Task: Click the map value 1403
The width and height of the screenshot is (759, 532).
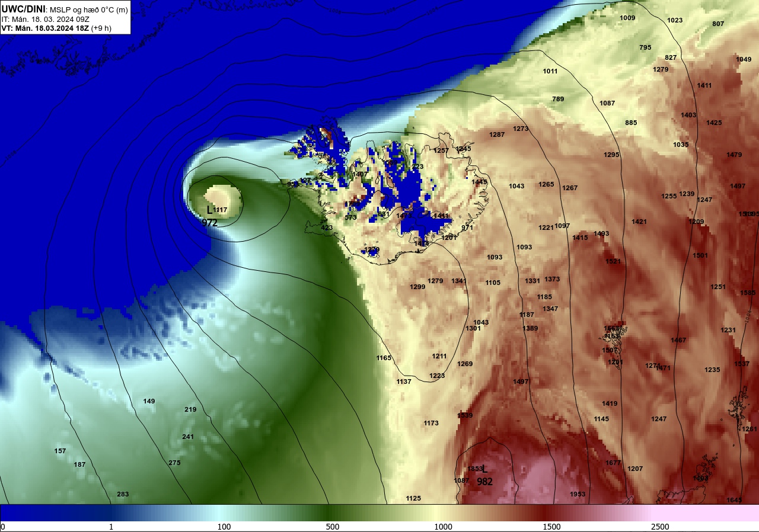Action: point(688,115)
